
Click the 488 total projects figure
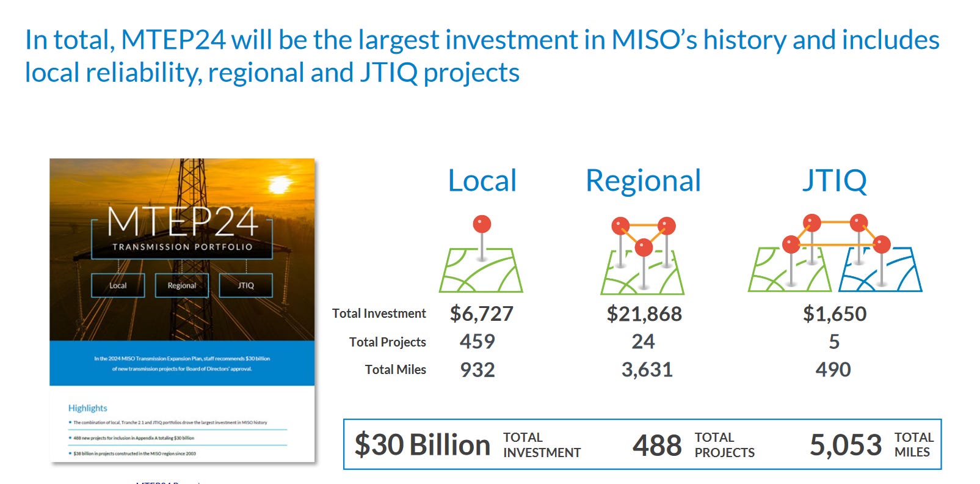pos(657,446)
